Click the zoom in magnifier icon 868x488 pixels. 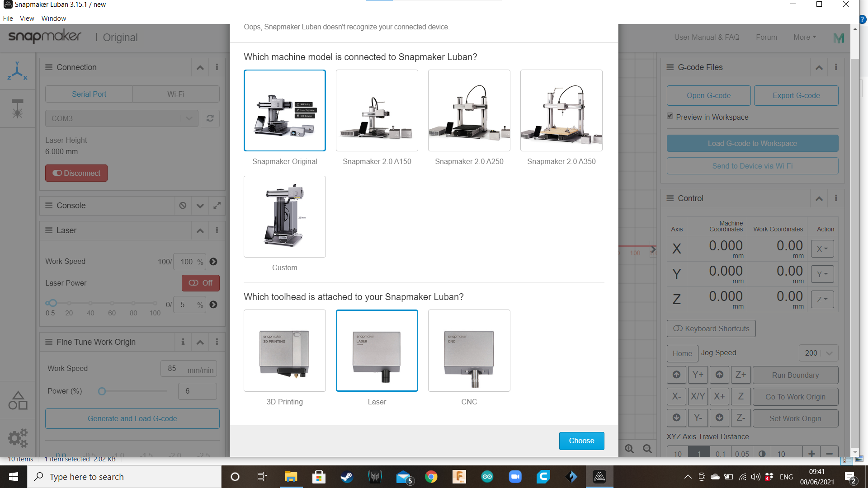coord(629,449)
